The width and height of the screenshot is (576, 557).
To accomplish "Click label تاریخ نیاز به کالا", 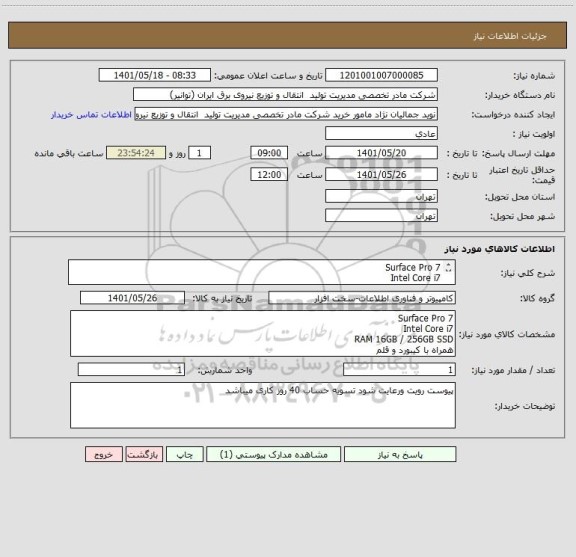I will point(222,298).
